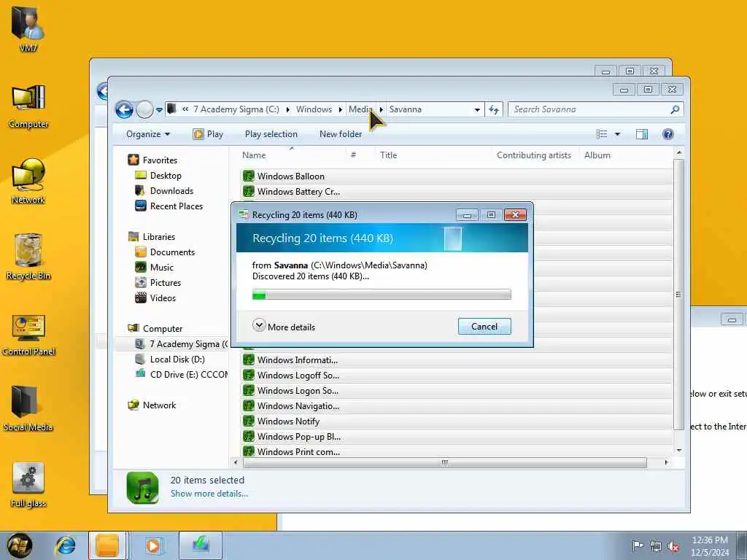The width and height of the screenshot is (747, 560).
Task: Click the recycling progress bar
Action: (x=382, y=295)
